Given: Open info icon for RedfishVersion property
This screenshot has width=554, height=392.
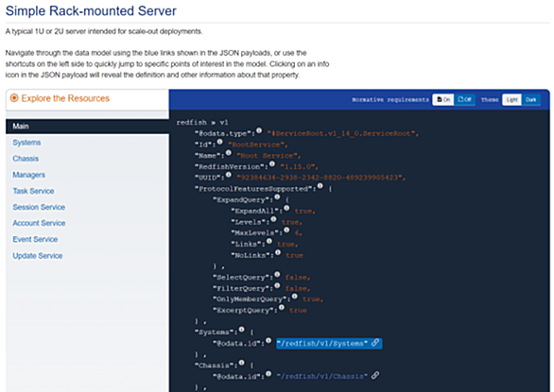Looking at the screenshot, I should (x=272, y=163).
